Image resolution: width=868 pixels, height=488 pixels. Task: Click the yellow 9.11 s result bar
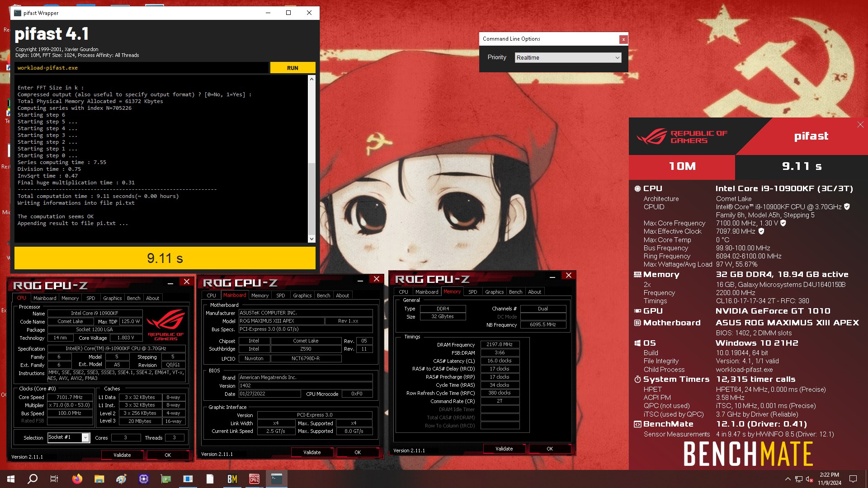tap(165, 258)
